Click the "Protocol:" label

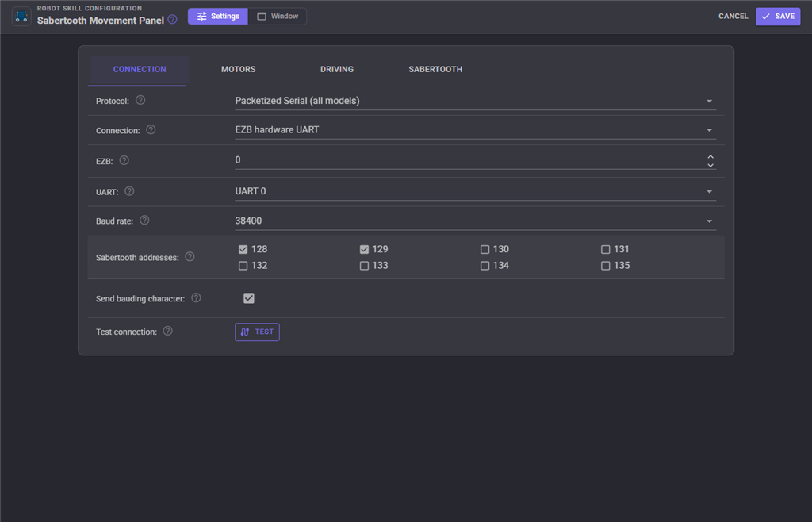(113, 101)
